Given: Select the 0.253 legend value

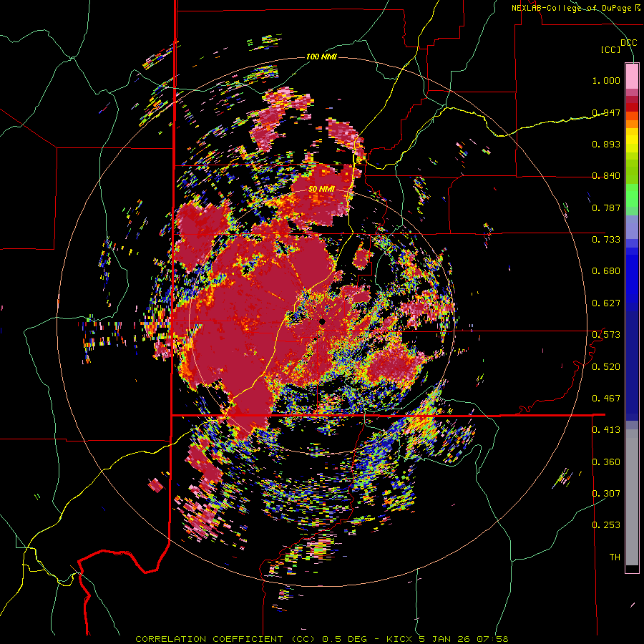Looking at the screenshot, I should click(606, 525).
